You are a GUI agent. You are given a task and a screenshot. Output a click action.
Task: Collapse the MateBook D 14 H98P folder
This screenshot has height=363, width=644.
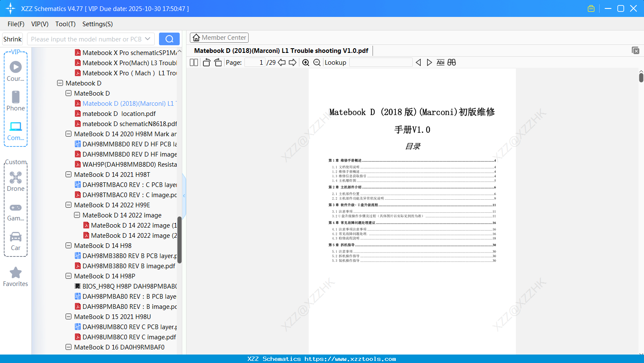pos(69,276)
